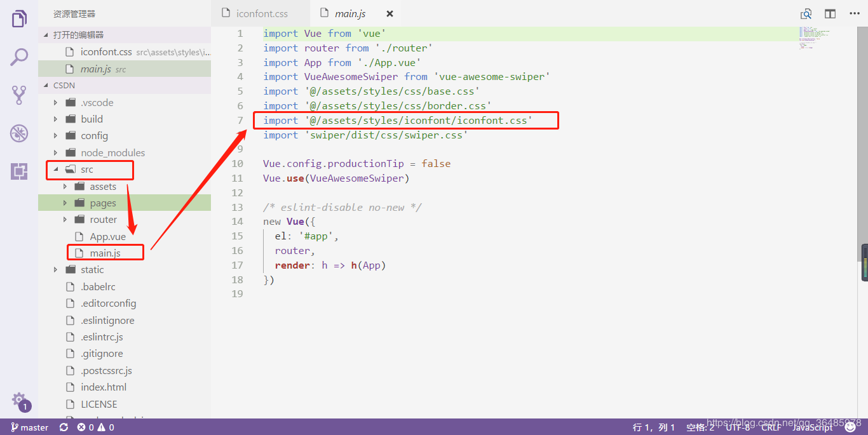The image size is (868, 435).
Task: Expand the router folder
Action: (125, 219)
